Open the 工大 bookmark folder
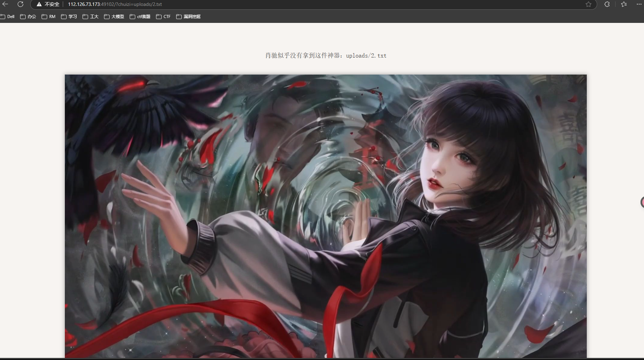The image size is (644, 360). (x=91, y=16)
